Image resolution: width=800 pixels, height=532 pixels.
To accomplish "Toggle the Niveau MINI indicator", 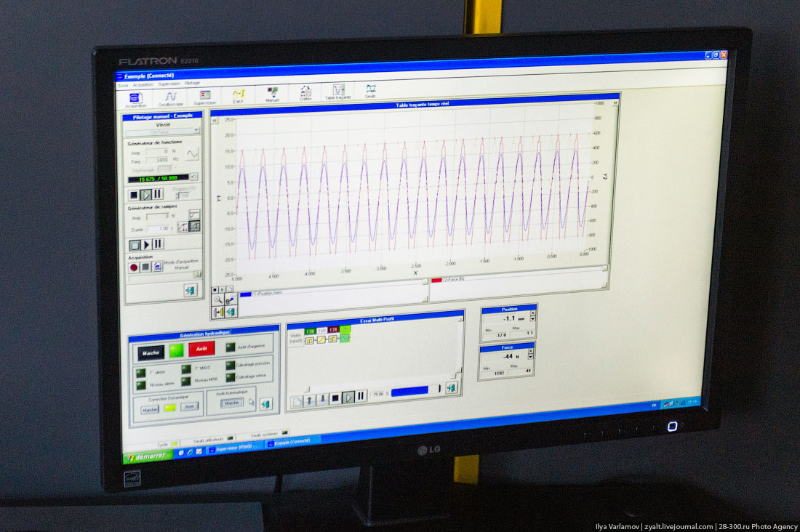I will coord(185,381).
